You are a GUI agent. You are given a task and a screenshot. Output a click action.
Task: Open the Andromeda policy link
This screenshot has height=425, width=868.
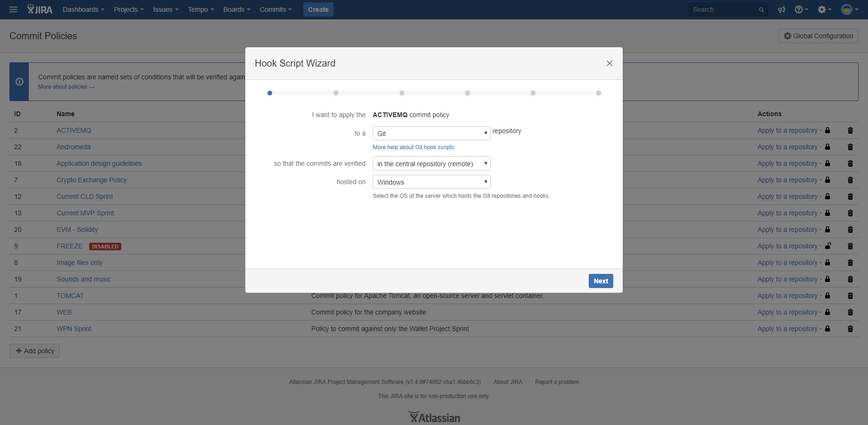coord(74,147)
